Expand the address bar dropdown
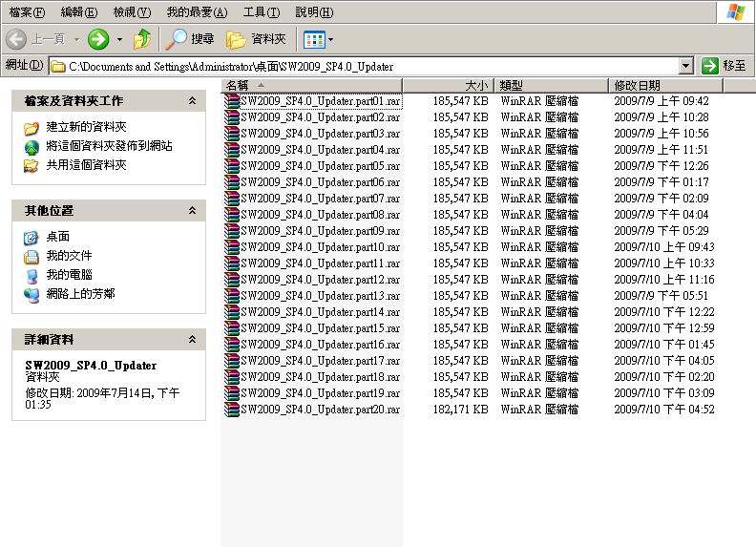This screenshot has width=756, height=547. coord(685,66)
